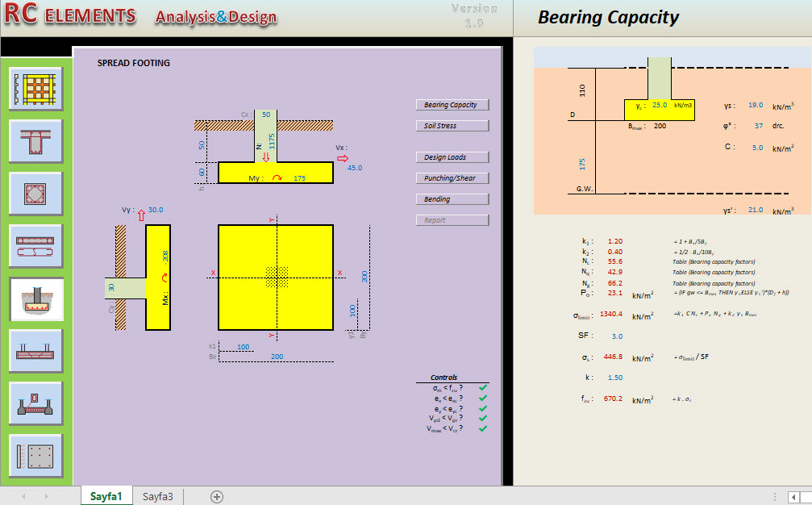Screen dimensions: 812x505
Task: Open the Punching/Shear check
Action: pos(452,177)
